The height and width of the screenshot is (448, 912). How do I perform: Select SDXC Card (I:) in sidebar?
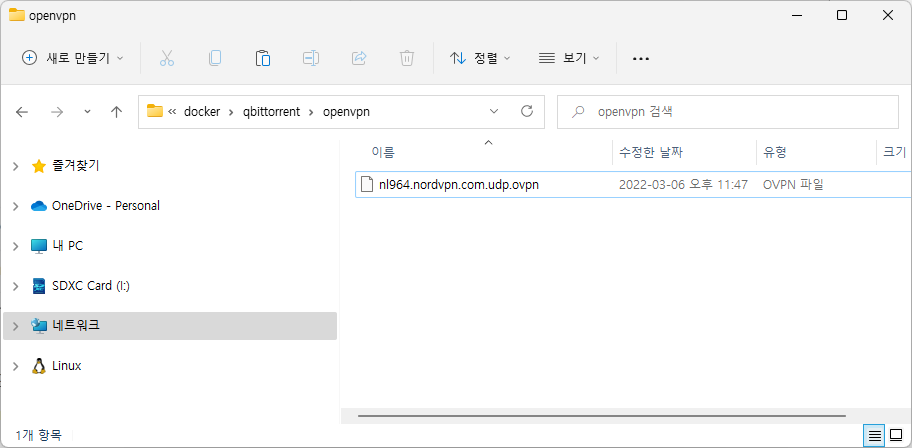pos(91,286)
